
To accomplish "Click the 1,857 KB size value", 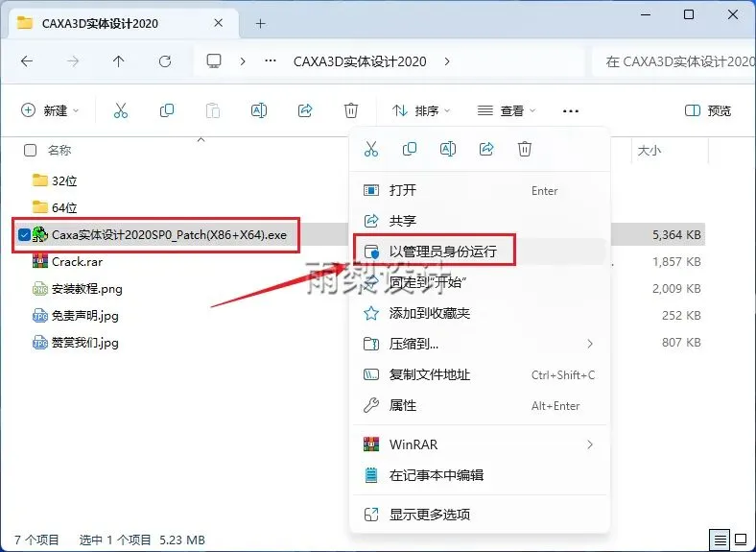I will pos(676,261).
